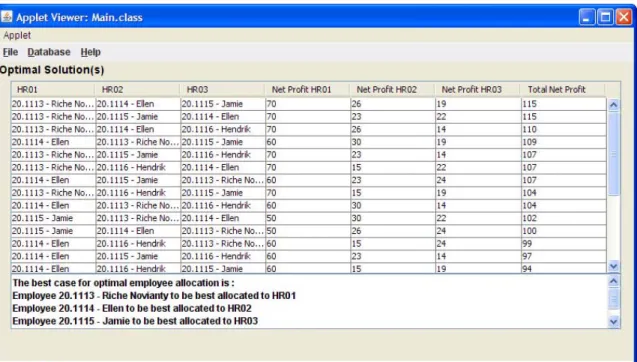Image resolution: width=637 pixels, height=362 pixels.
Task: Click the HR01 column header
Action: coord(53,89)
